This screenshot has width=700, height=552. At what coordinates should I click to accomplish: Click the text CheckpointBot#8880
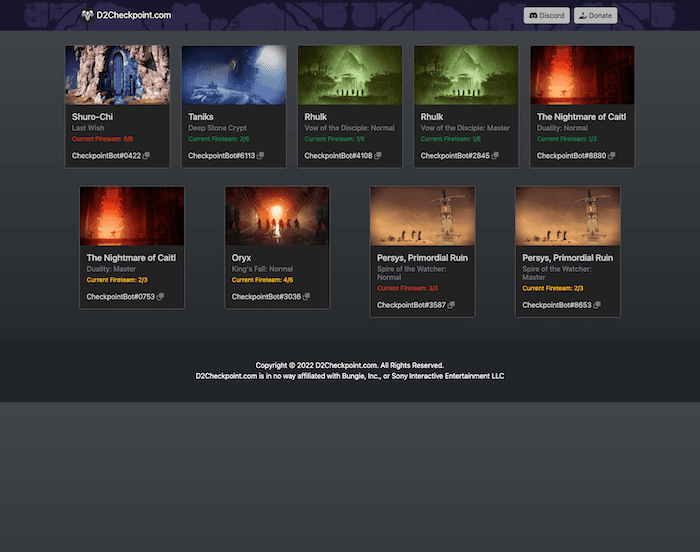click(571, 156)
